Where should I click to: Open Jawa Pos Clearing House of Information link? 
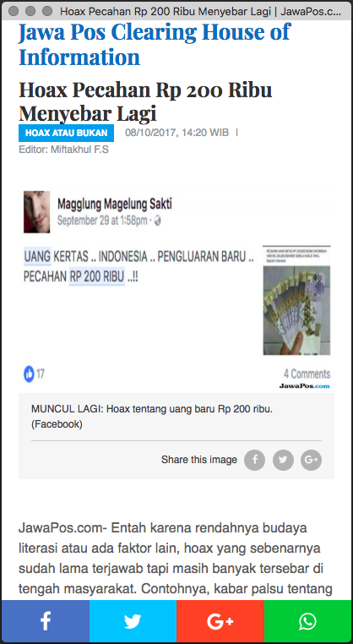point(155,44)
